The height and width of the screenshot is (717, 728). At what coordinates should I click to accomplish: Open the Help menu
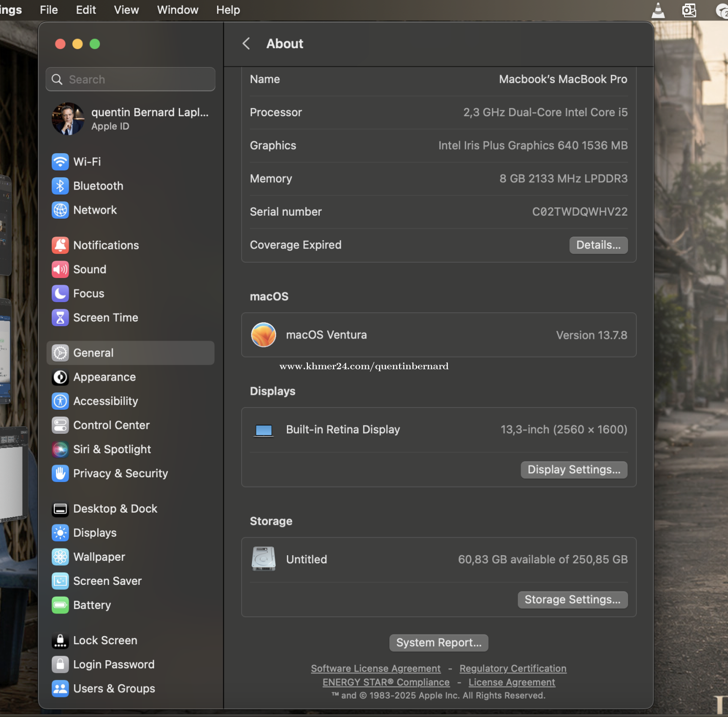click(228, 10)
